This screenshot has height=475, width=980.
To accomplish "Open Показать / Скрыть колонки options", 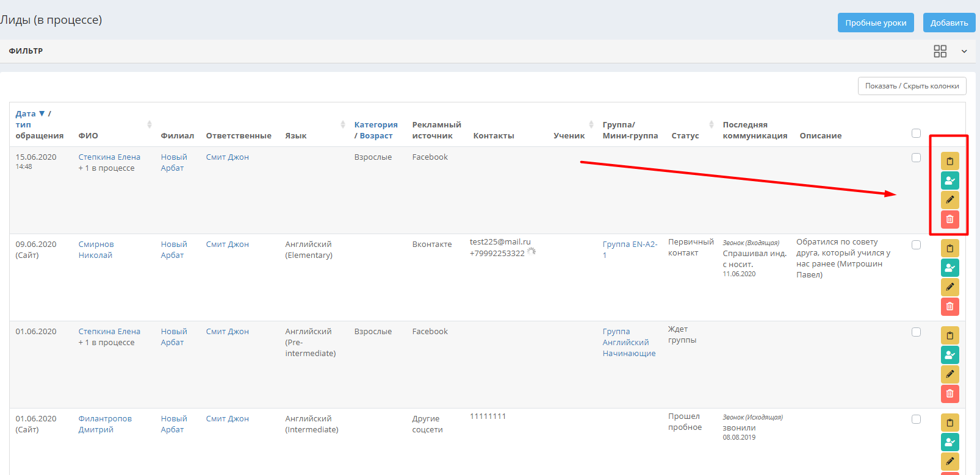I will click(x=912, y=86).
